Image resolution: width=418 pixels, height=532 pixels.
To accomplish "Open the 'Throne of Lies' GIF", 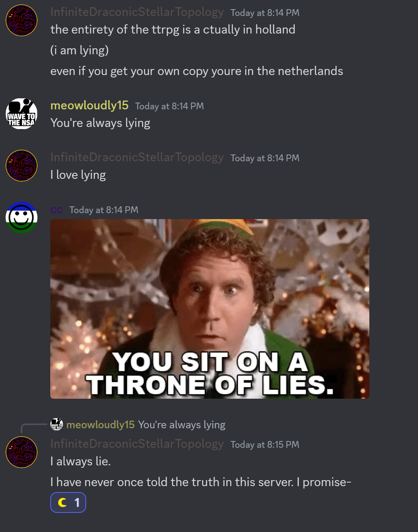I will coord(210,309).
